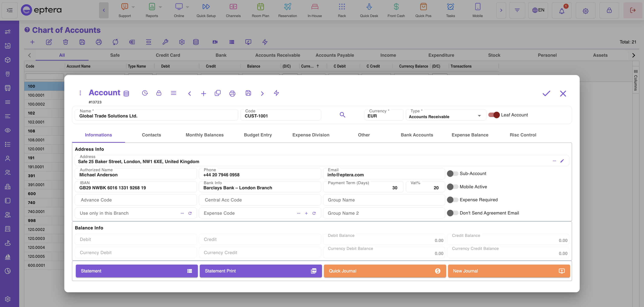
Task: Toggle Don't Send Agreement Email on
Action: coord(453,213)
